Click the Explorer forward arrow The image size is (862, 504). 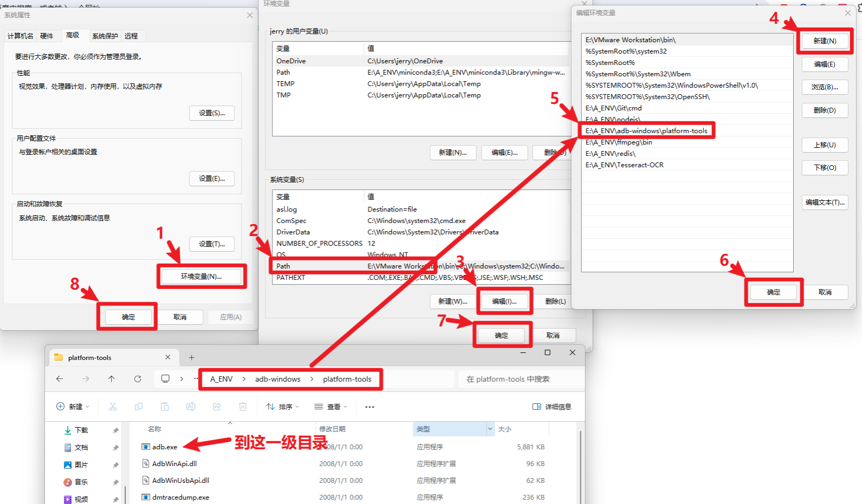tap(86, 379)
